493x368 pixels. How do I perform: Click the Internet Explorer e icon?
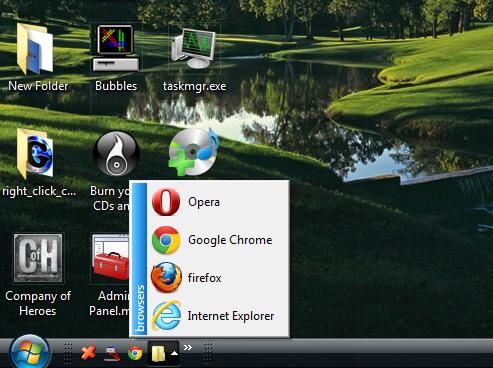(166, 315)
